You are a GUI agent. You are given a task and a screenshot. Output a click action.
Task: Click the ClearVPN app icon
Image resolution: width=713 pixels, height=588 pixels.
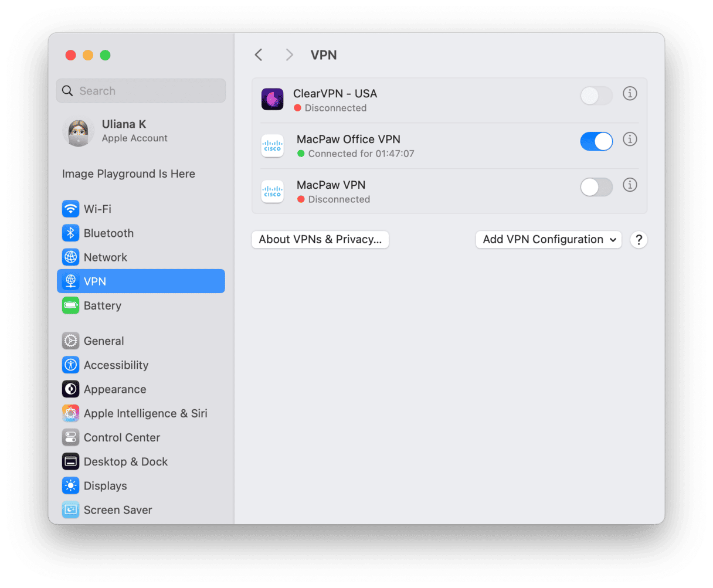[272, 99]
